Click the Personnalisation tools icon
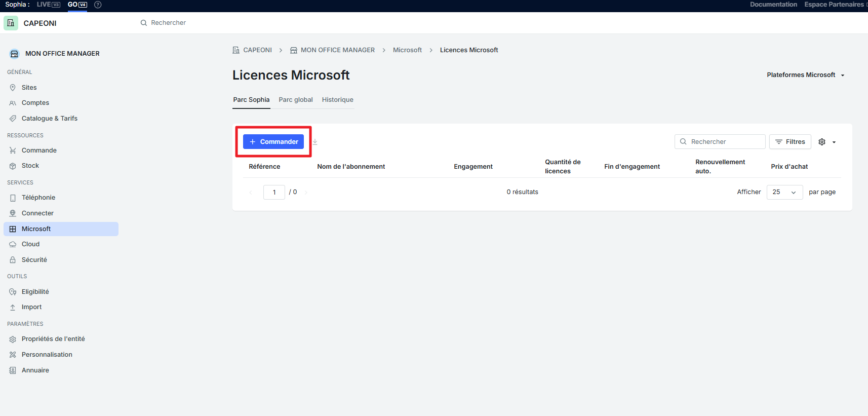Viewport: 868px width, 416px height. tap(13, 355)
